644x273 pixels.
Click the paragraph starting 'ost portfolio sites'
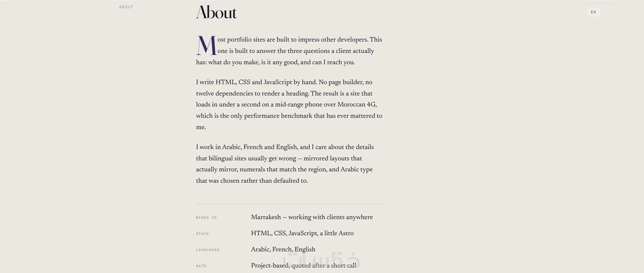pos(289,51)
